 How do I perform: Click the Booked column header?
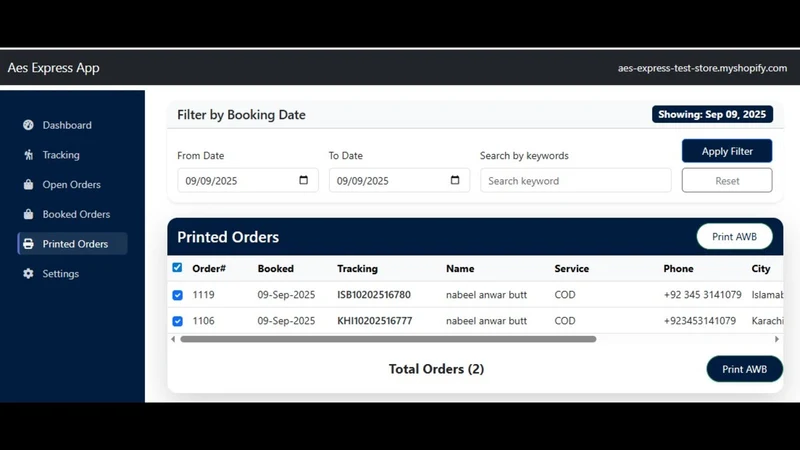click(276, 268)
